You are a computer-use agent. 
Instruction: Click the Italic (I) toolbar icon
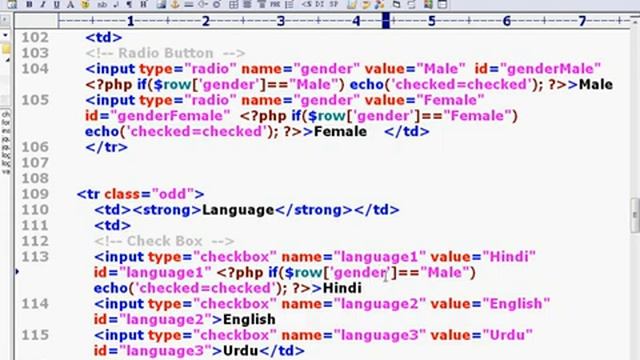42,4
